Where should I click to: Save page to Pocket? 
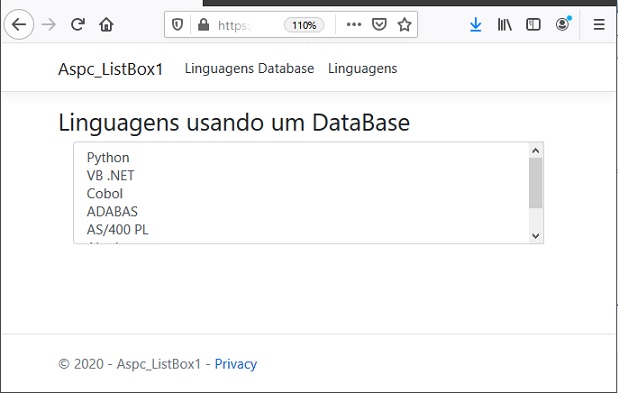tap(379, 25)
